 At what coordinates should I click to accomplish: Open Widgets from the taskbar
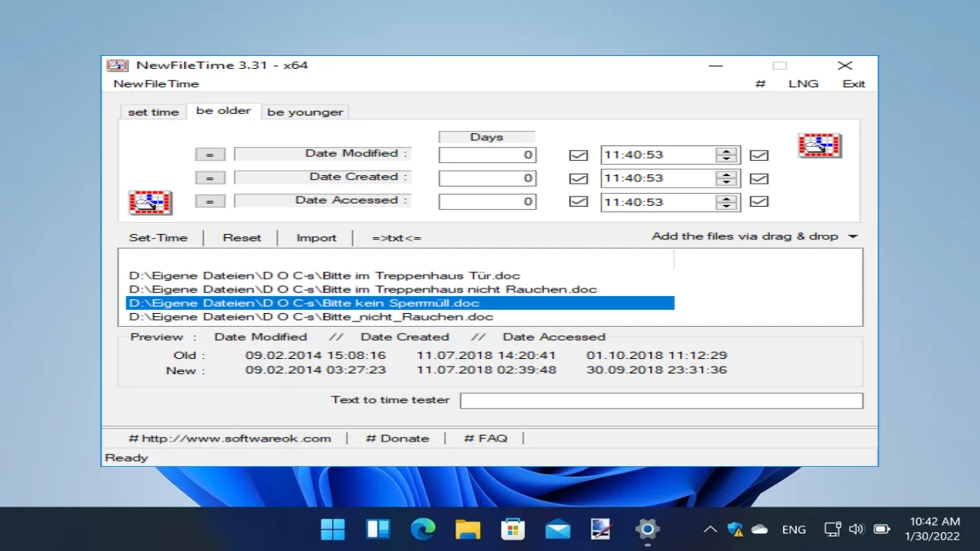pyautogui.click(x=378, y=529)
